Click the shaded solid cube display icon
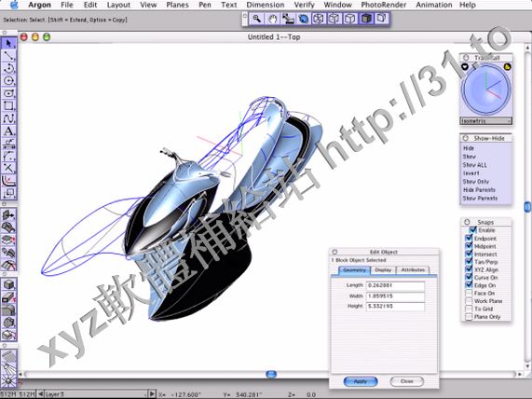This screenshot has width=532, height=399. click(366, 19)
